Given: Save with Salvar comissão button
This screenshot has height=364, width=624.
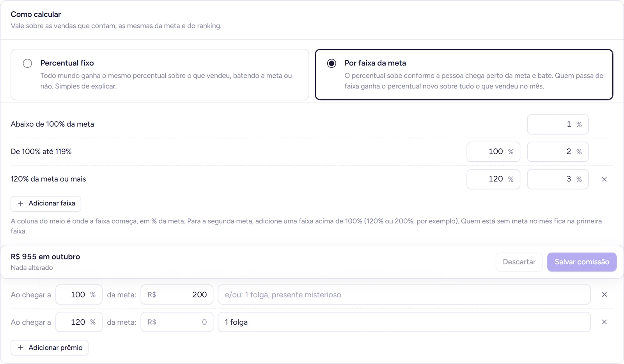Looking at the screenshot, I should tap(582, 262).
